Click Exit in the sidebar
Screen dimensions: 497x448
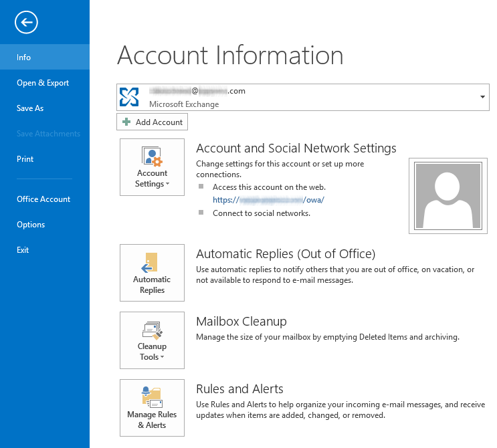coord(23,250)
